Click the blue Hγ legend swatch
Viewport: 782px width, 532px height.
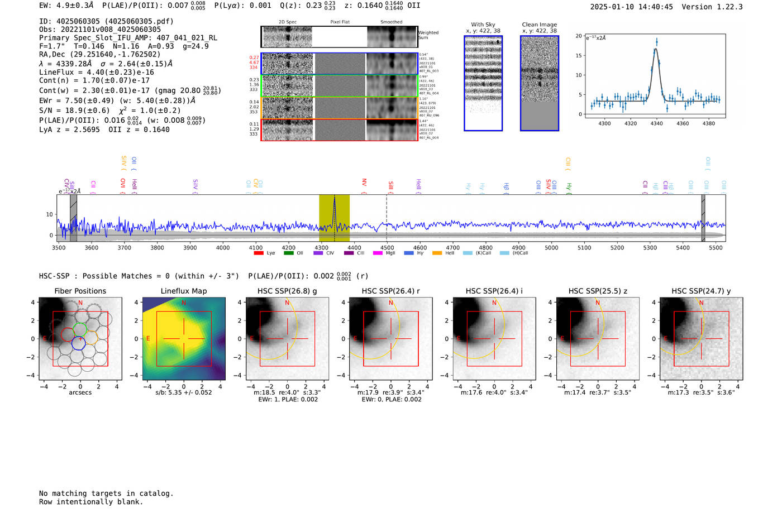click(x=409, y=253)
